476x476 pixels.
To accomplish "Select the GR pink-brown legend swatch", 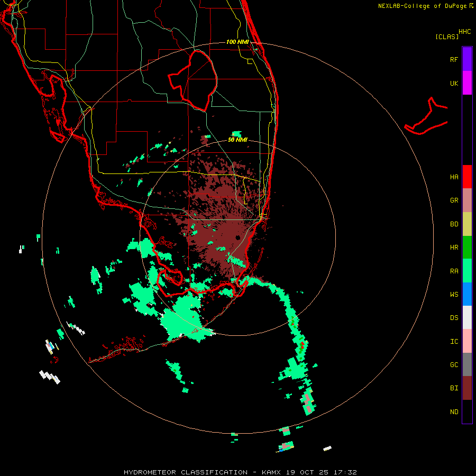I will 467,200.
